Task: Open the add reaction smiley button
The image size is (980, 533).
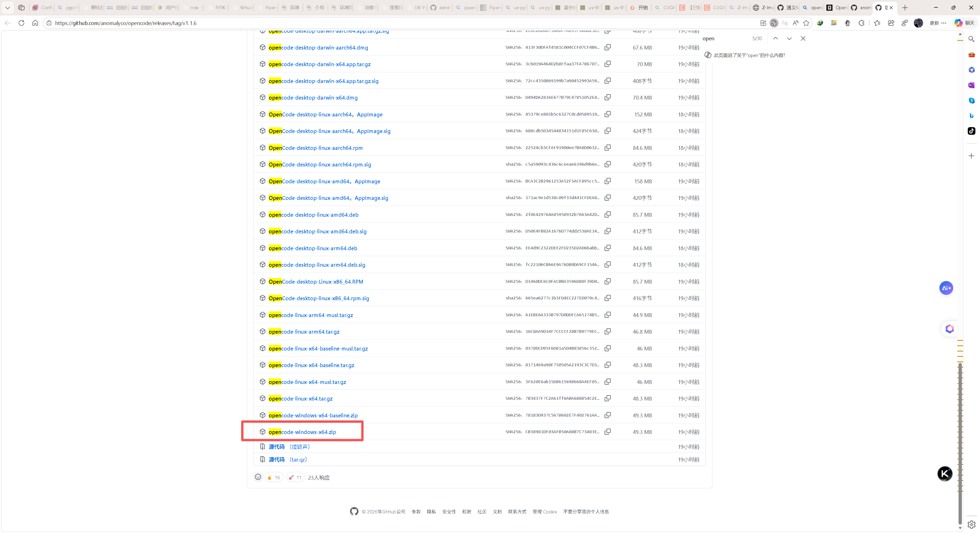Action: coord(258,477)
